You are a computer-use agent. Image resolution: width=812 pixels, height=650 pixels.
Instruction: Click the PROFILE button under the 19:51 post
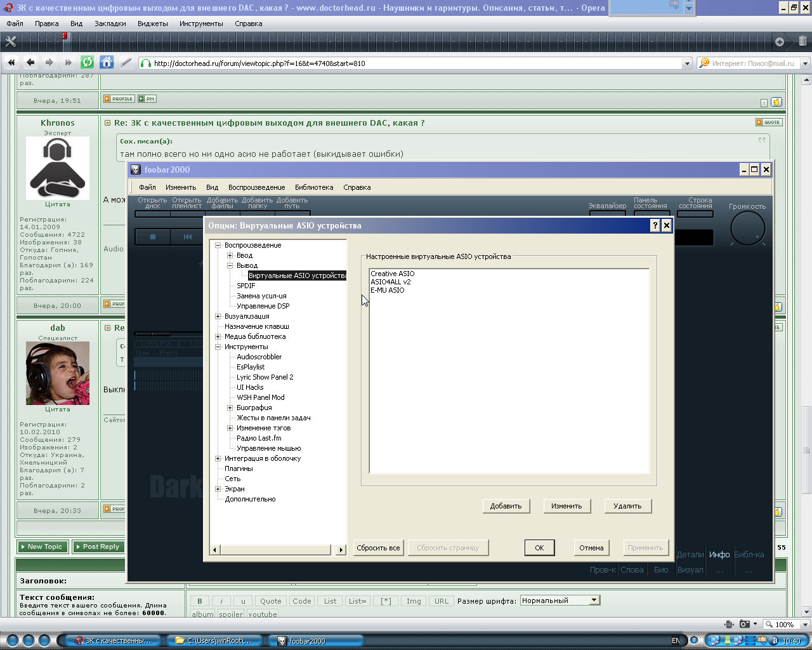(x=119, y=99)
